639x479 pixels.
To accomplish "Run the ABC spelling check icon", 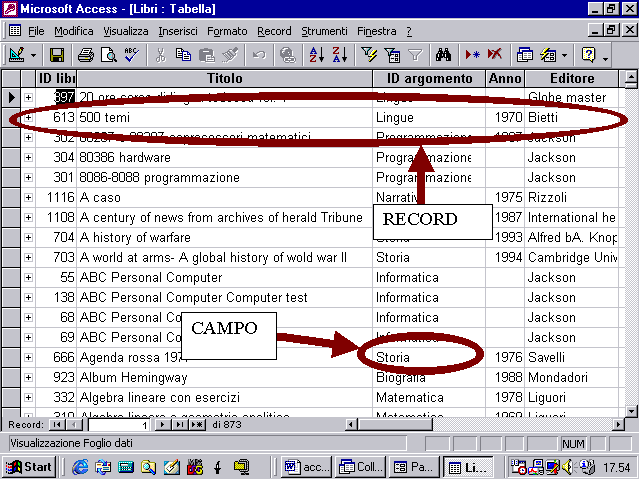I will [x=132, y=55].
